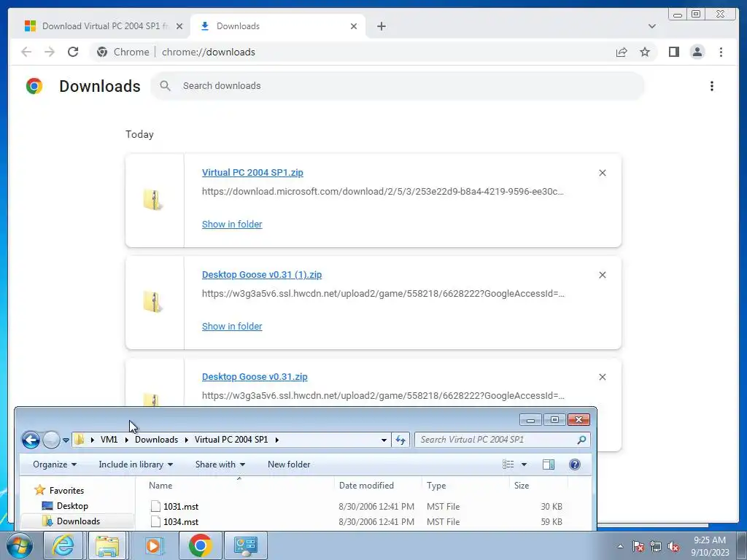Click Chrome taskbar icon
Image resolution: width=747 pixels, height=560 pixels.
200,545
